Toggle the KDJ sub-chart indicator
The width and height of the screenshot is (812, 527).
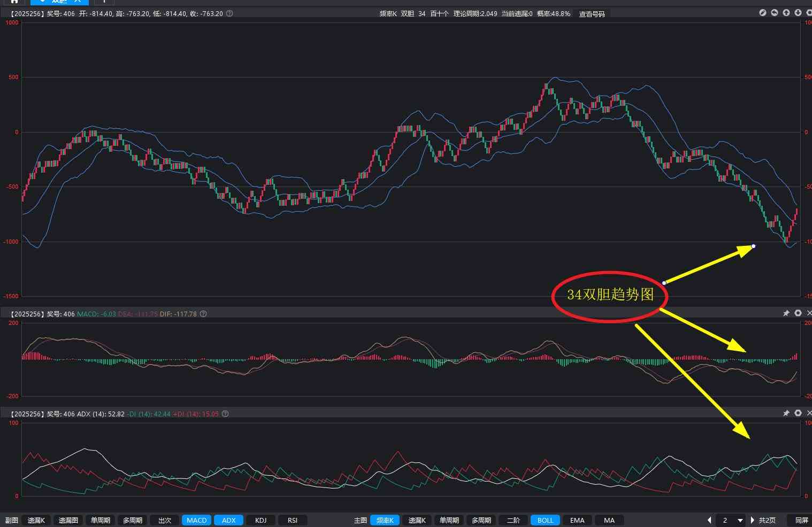pyautogui.click(x=261, y=521)
